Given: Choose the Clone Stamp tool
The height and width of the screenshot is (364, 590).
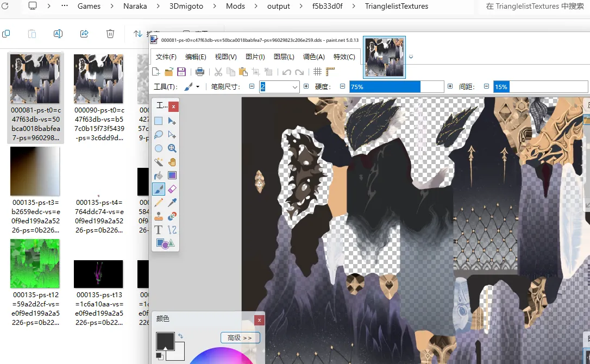Looking at the screenshot, I should [159, 216].
